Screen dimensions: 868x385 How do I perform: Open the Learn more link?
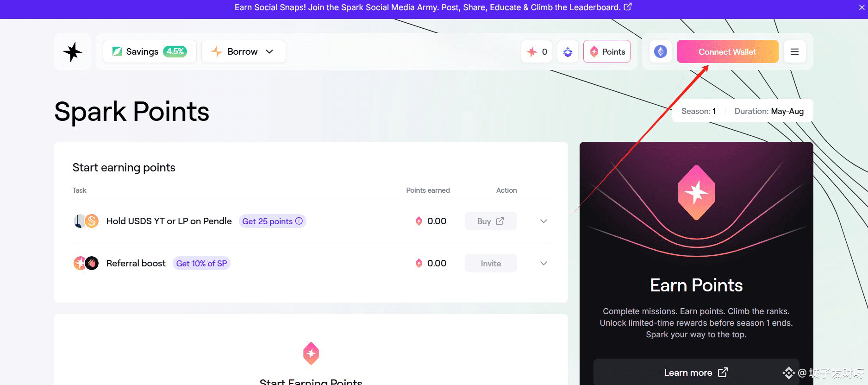click(x=696, y=372)
